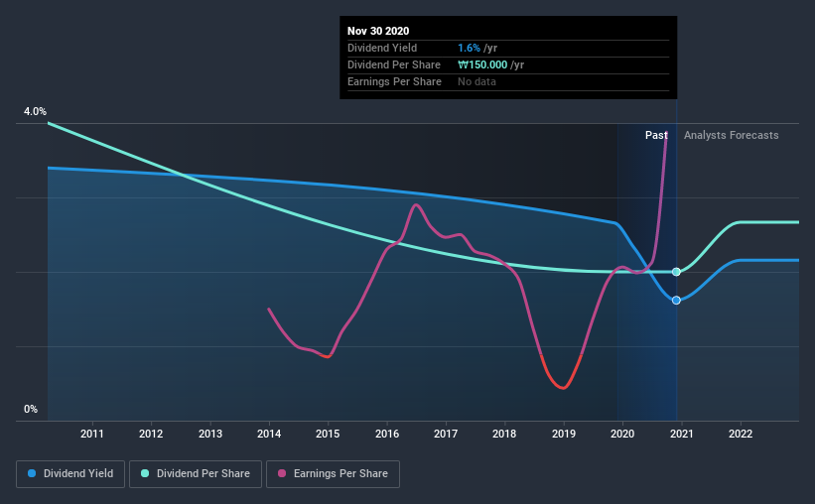Click the 2021 x-axis label
Image resolution: width=815 pixels, height=504 pixels.
(682, 434)
